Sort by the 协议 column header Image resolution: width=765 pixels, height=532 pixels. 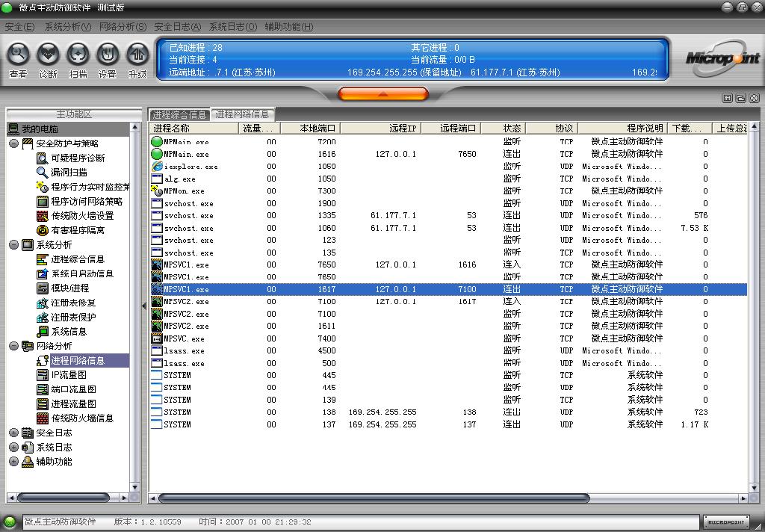[552, 129]
